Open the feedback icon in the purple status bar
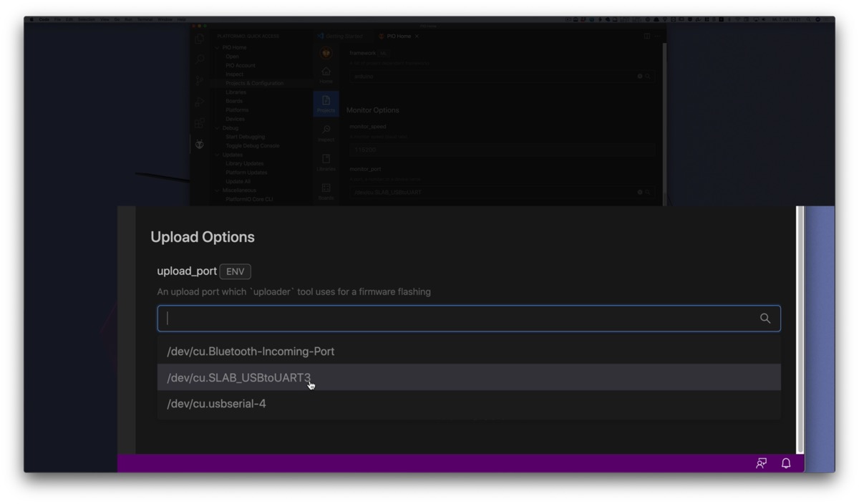This screenshot has width=859, height=504. click(762, 463)
